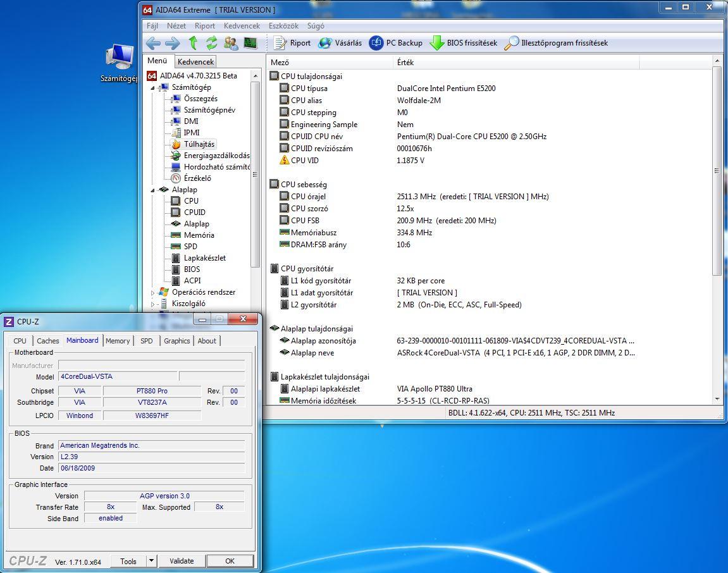
Task: Select AIDA64 v4.70.3215 Beta root node
Action: [192, 76]
